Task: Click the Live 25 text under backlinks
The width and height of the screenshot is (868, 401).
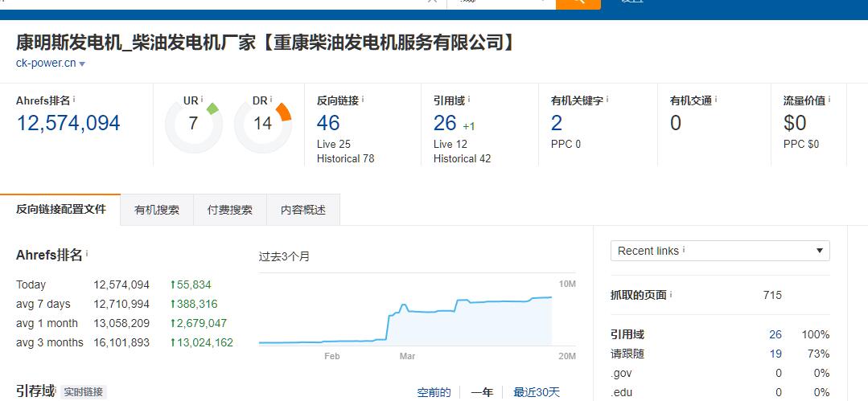Action: coord(334,145)
